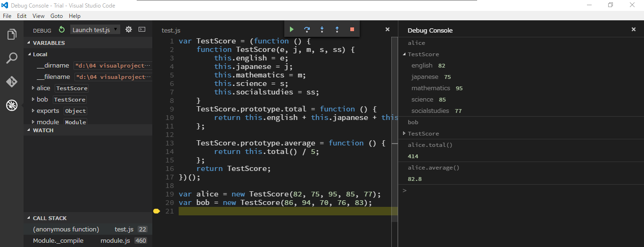The width and height of the screenshot is (644, 247).
Task: Click the __filename variable row
Action: click(88, 77)
